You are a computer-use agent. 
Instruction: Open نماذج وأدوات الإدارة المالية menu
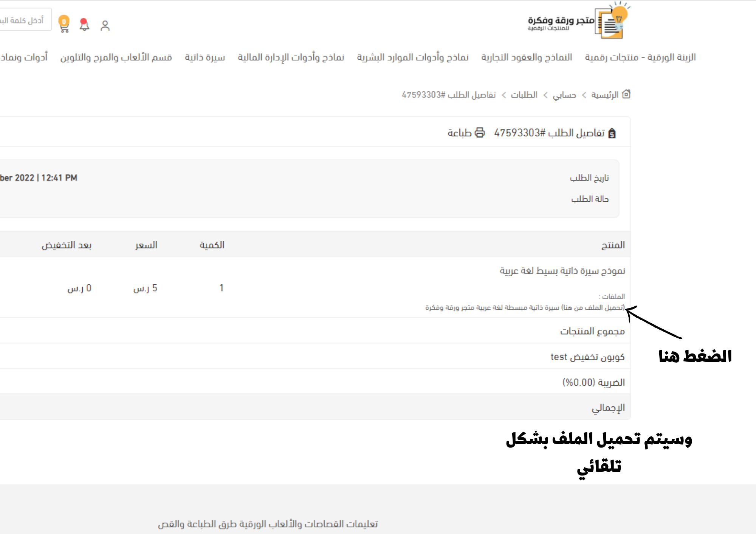(x=291, y=57)
